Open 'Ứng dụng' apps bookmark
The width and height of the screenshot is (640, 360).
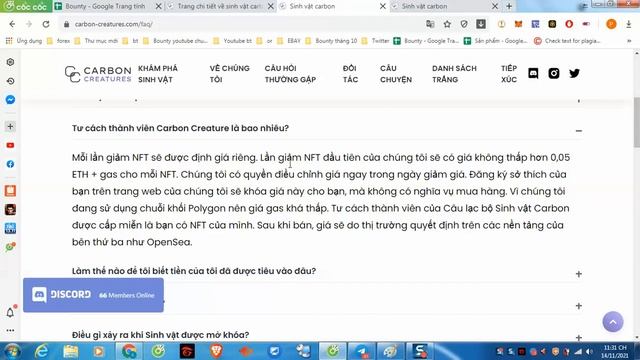pos(24,41)
